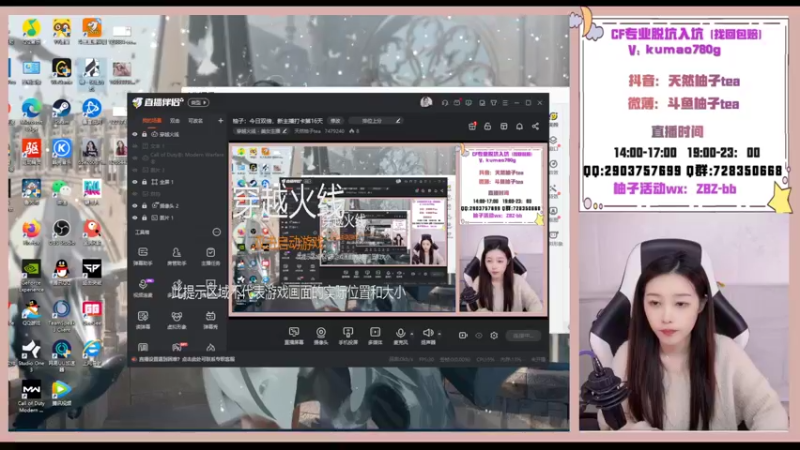The height and width of the screenshot is (450, 800).
Task: Change the 穿越火线 stream category pill
Action: (x=261, y=131)
